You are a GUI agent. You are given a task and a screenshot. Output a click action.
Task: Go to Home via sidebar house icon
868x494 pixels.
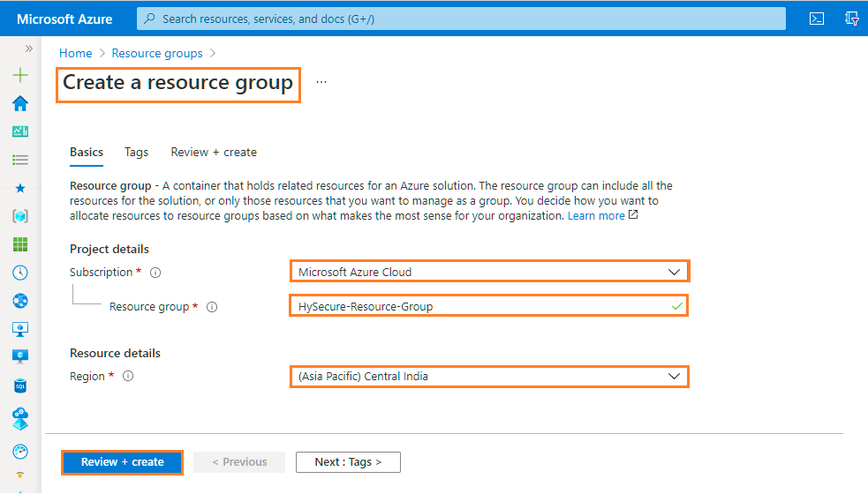[x=20, y=103]
